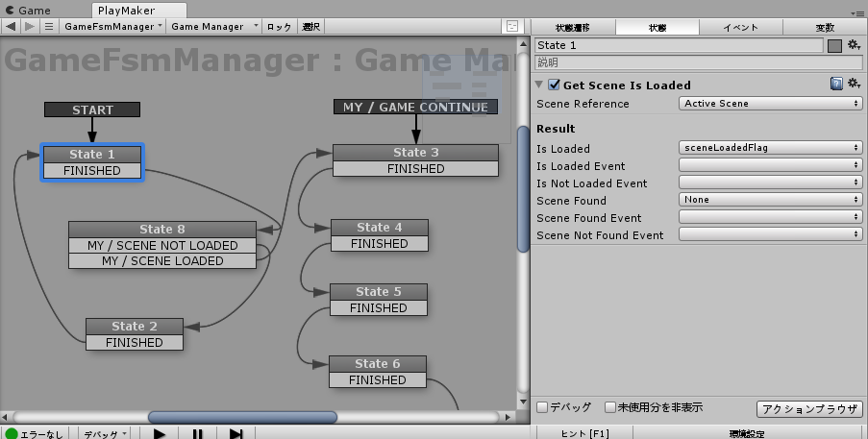Click the START global transition
Screen dimensions: 868x439
coord(92,110)
